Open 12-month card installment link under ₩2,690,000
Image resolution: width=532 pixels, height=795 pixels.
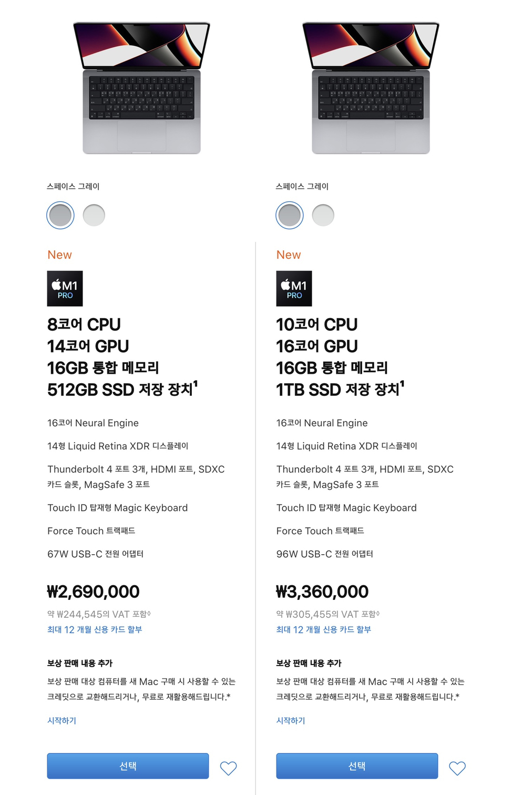[x=95, y=629]
